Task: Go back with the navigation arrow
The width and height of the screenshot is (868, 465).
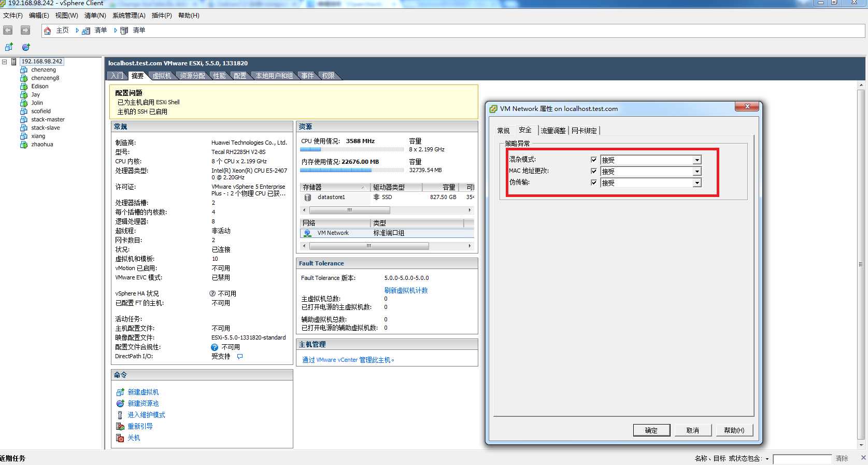Action: (8, 30)
